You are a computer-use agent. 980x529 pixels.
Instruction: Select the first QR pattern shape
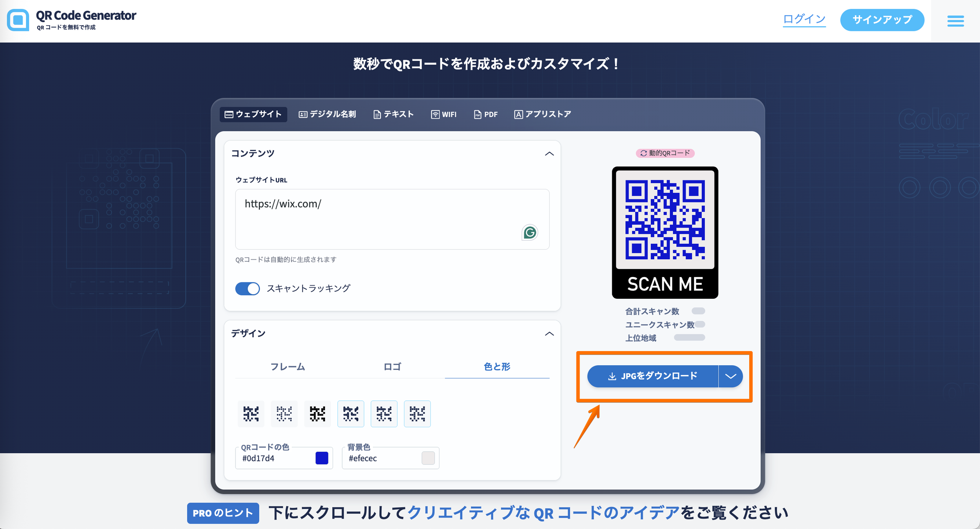click(x=251, y=414)
